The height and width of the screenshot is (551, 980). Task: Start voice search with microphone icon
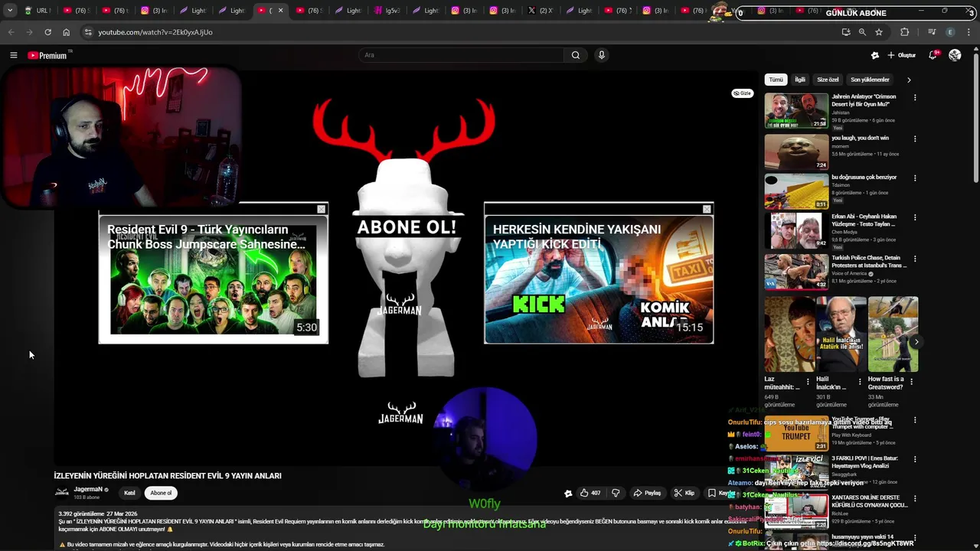(602, 55)
